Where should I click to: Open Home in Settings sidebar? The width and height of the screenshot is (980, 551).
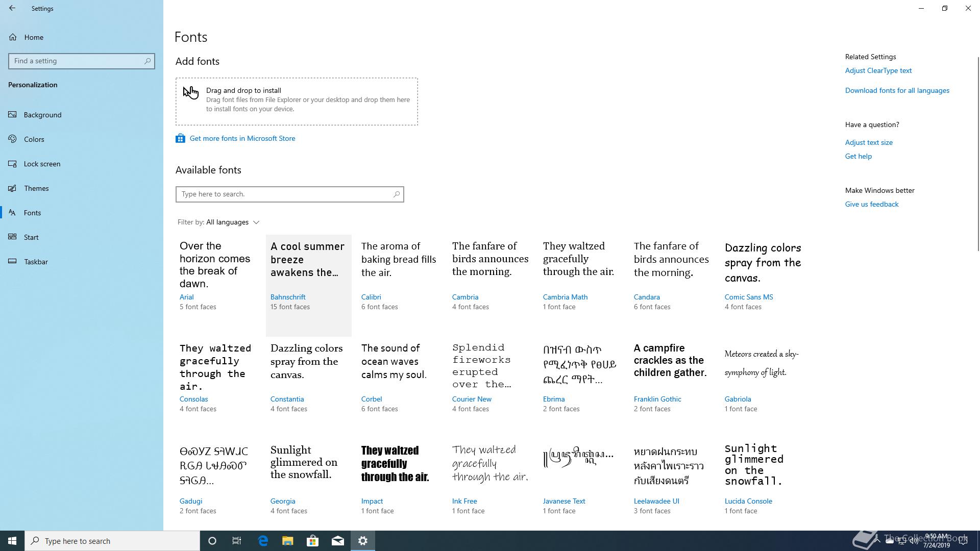[x=82, y=37]
